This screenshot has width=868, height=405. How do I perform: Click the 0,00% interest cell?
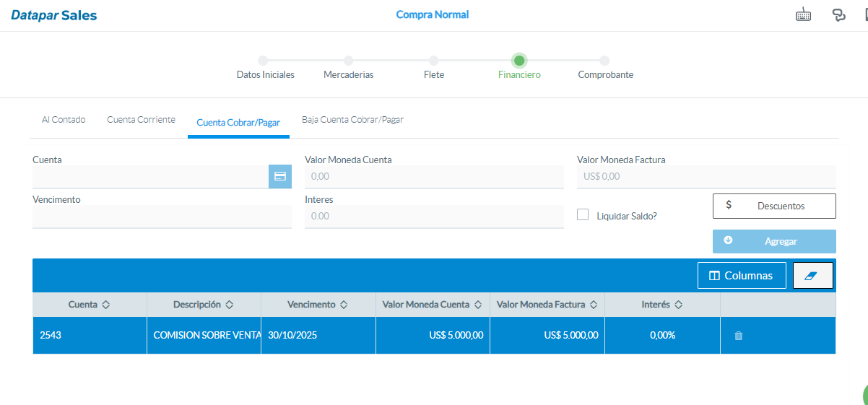coord(662,336)
